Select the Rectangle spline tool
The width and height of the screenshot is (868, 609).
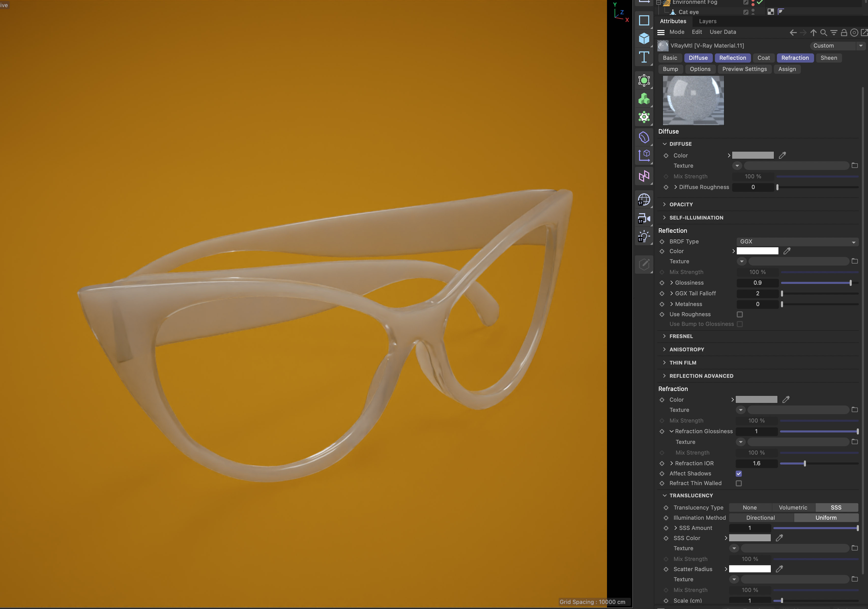tap(644, 20)
